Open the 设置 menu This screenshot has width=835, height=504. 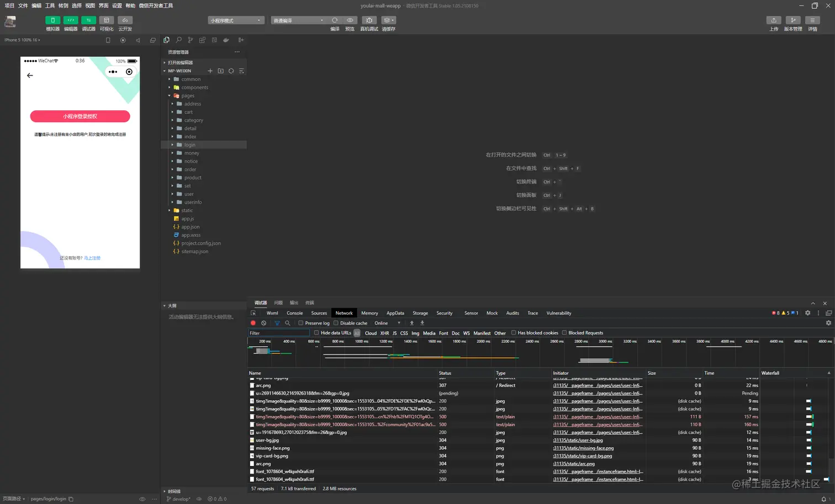coord(117,6)
